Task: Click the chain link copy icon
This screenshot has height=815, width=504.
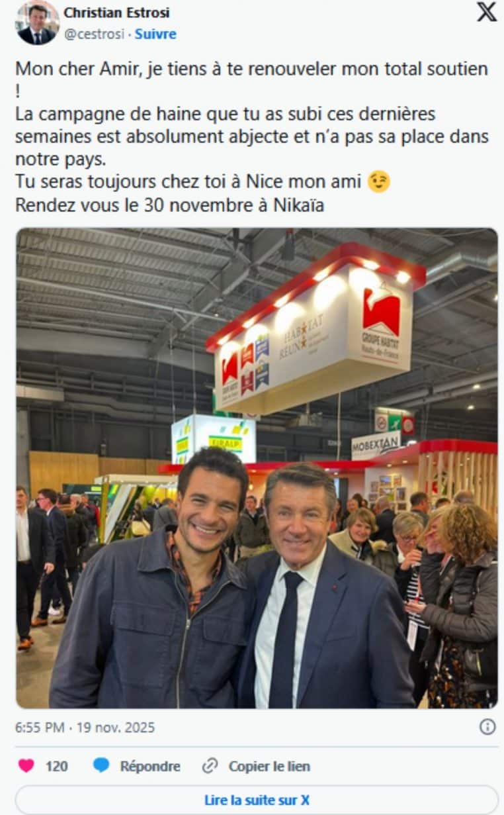Action: point(210,766)
